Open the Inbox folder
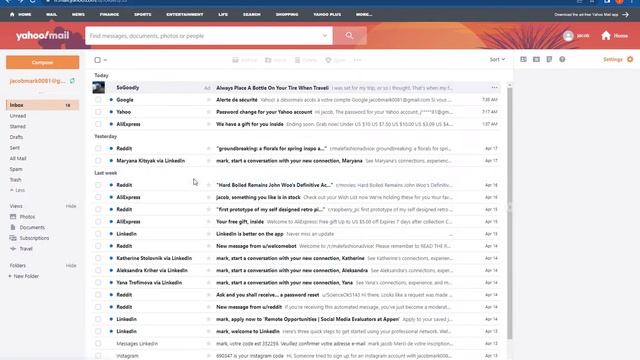 (42, 105)
